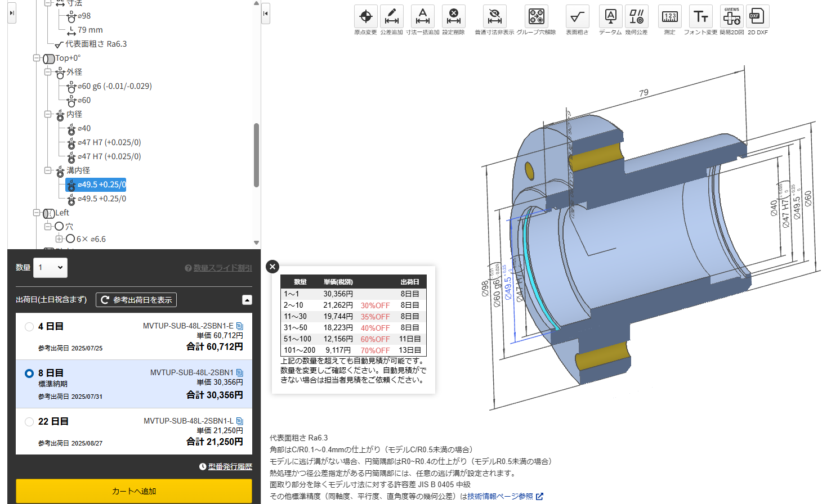Click the 21,262円 price cell for 2~10
This screenshot has height=504, width=840.
338,305
